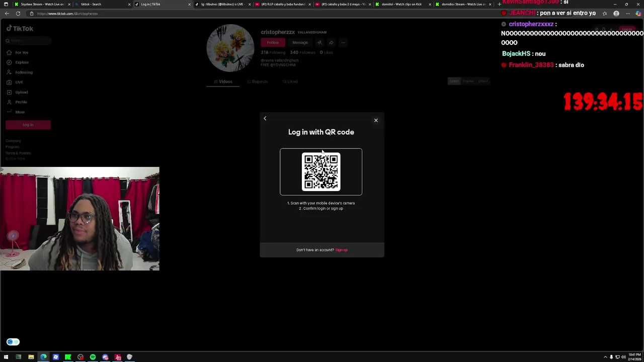Click the favorites star icon in browser
The image size is (644, 362).
pos(605,14)
